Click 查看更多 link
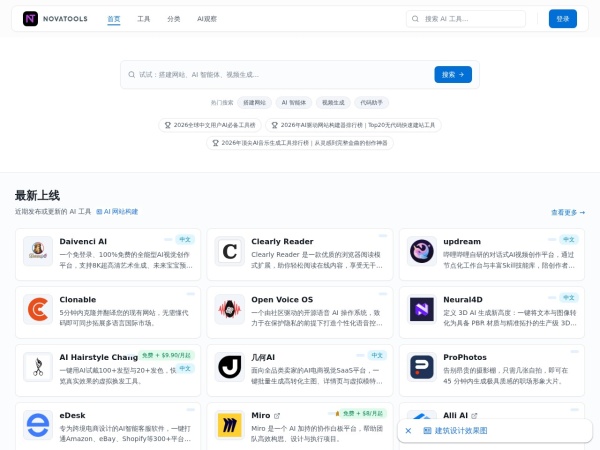The width and height of the screenshot is (600, 450). (568, 212)
